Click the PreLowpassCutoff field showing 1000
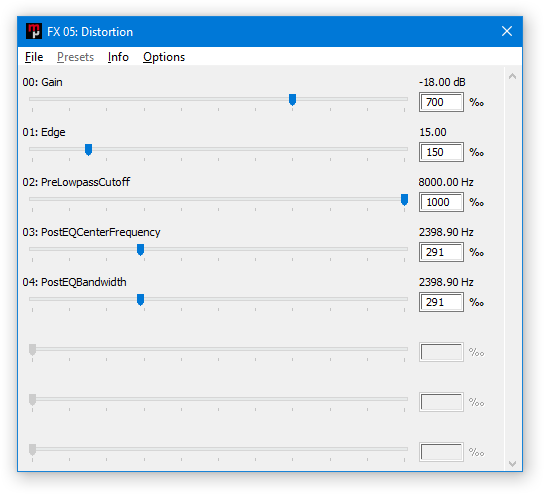 (x=441, y=202)
